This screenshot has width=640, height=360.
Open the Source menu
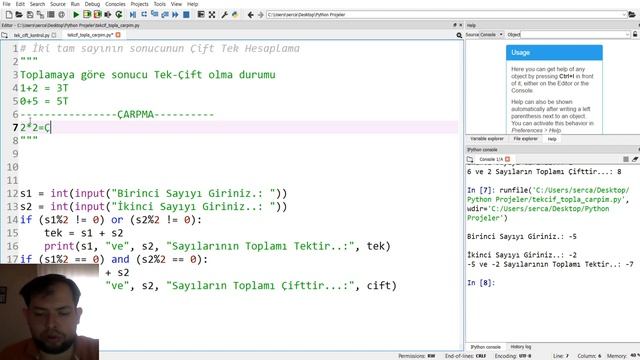[x=58, y=4]
